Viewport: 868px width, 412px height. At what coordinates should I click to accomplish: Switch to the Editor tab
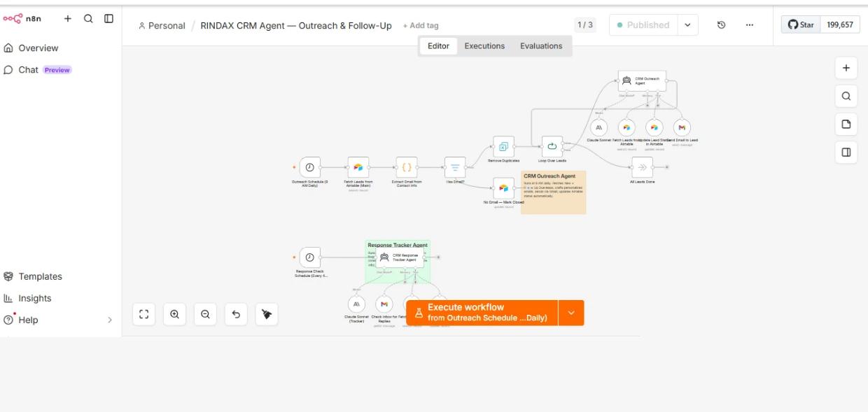438,46
